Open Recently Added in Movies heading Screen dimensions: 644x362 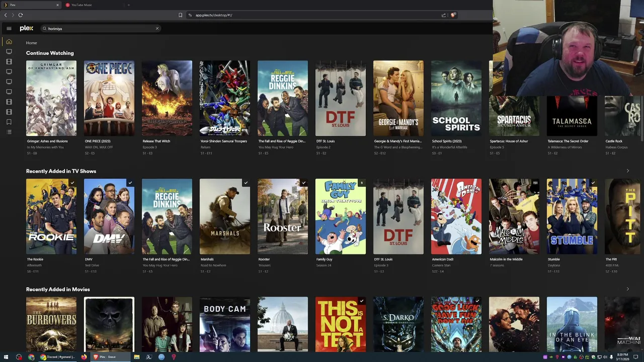tap(58, 289)
